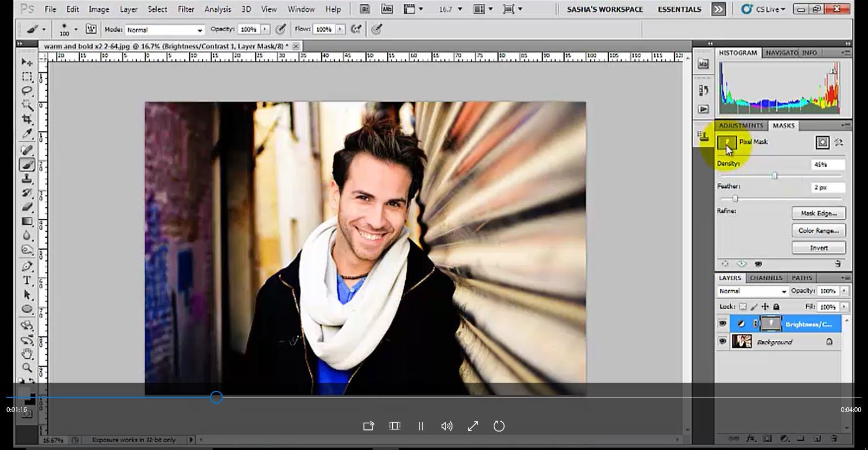868x450 pixels.
Task: Disable or enable mask eye icon
Action: click(x=758, y=264)
